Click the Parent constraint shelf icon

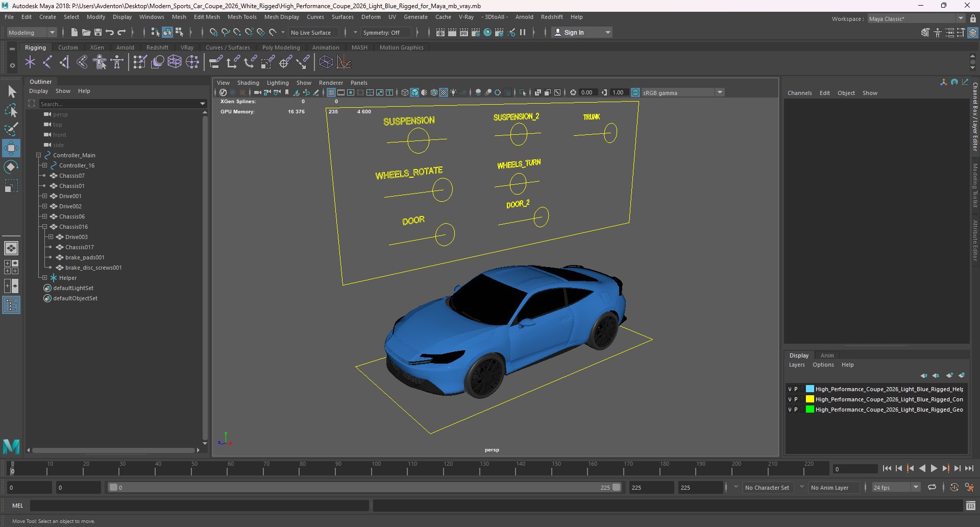point(215,62)
